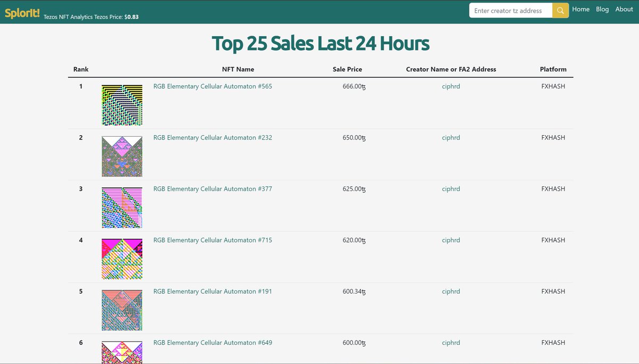Viewport: 639px width, 364px height.
Task: Click the Top 25 Sales Last 24 Hours heading
Action: tap(321, 44)
